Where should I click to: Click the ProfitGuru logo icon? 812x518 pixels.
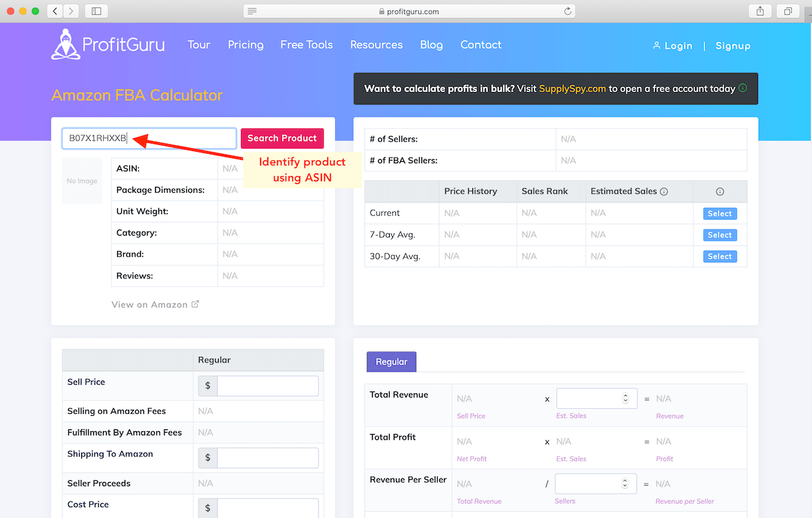tap(66, 45)
